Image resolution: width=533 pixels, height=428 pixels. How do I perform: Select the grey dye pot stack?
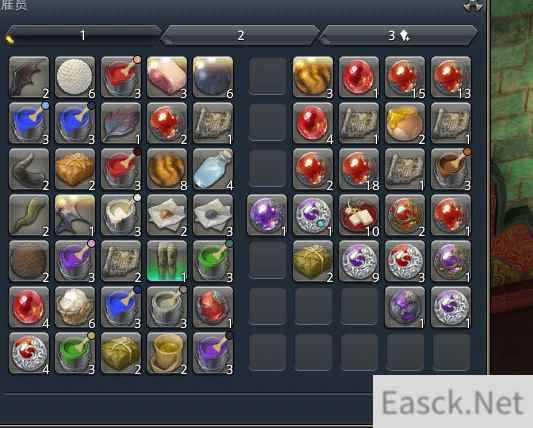point(167,307)
